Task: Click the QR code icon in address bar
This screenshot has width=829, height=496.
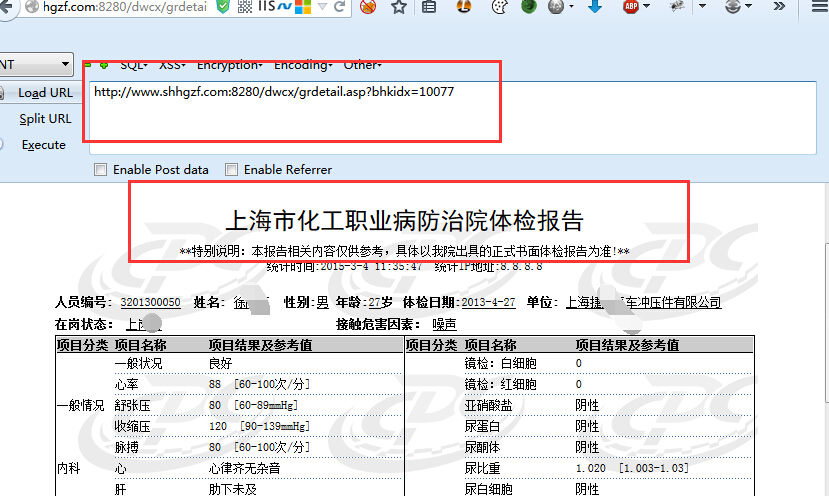Action: click(245, 6)
